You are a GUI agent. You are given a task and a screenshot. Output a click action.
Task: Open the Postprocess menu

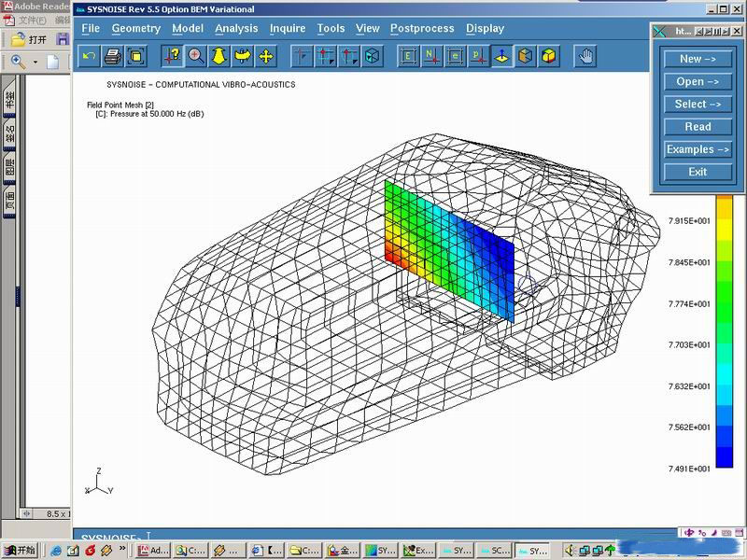(422, 29)
